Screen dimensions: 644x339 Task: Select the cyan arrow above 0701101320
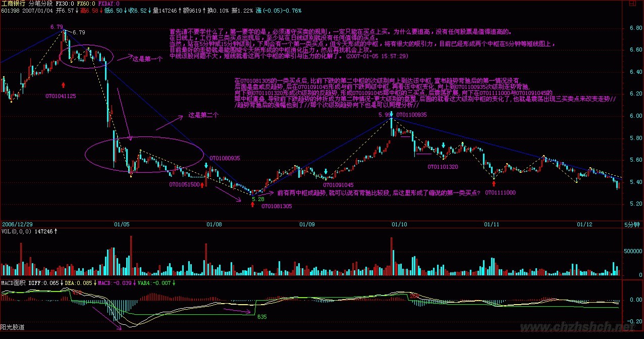(x=443, y=146)
